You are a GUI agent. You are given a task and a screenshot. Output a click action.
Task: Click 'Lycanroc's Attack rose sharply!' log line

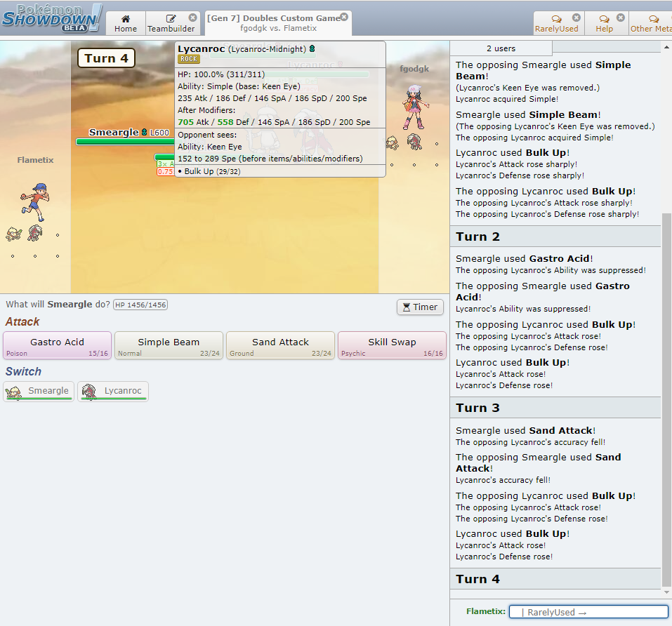coord(516,164)
